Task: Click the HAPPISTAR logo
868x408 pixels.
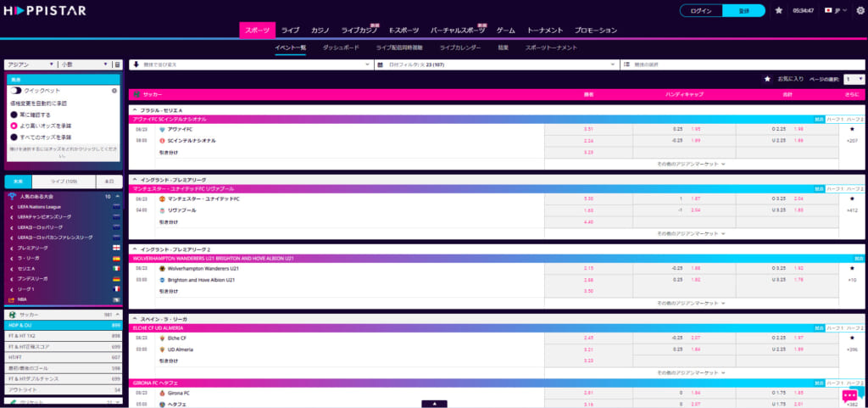Action: pyautogui.click(x=45, y=10)
